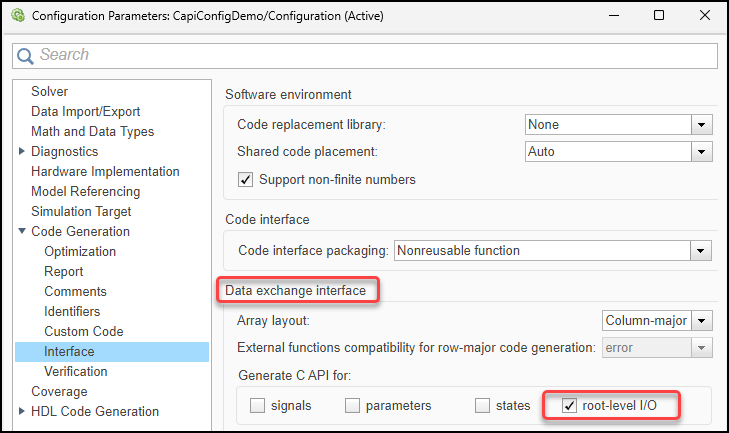Toggle Support non-finite numbers checkbox

click(x=244, y=180)
